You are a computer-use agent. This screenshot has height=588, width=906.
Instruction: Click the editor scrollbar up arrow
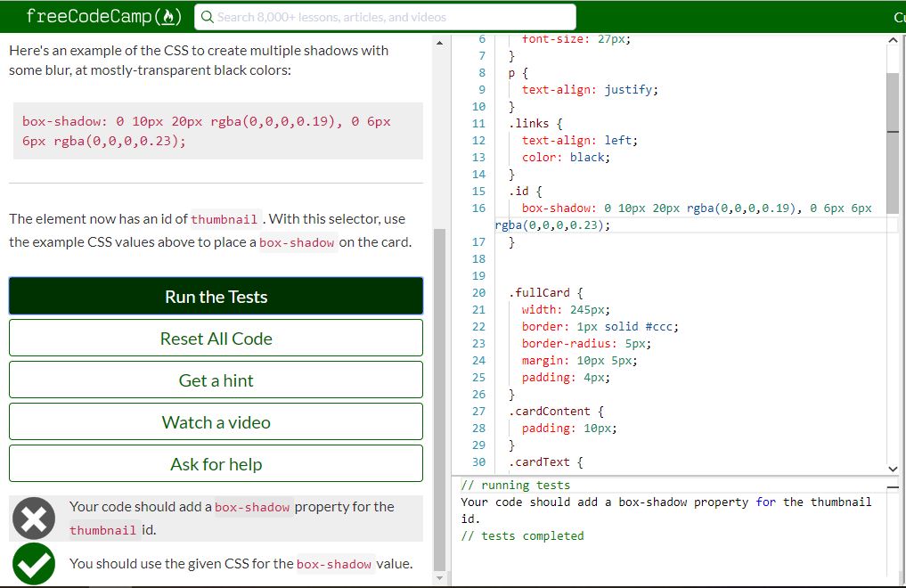[892, 38]
